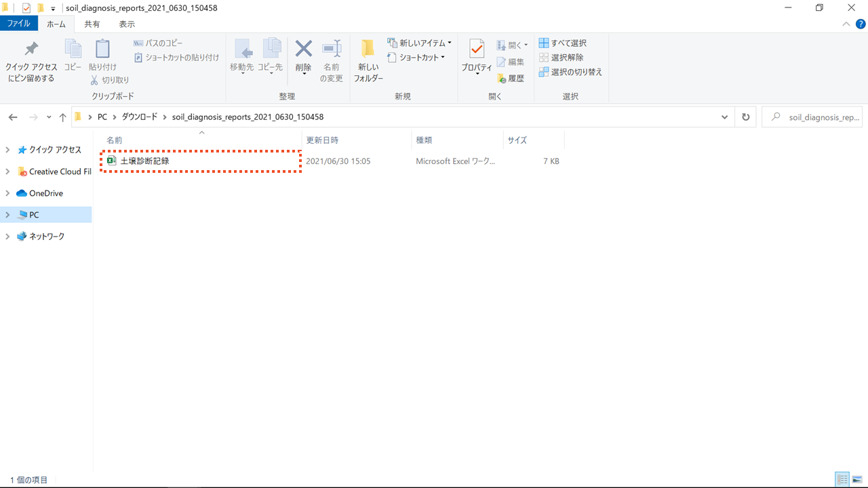868x488 pixels.
Task: Open the New item (新しいアイテム) dropdown
Action: 419,43
